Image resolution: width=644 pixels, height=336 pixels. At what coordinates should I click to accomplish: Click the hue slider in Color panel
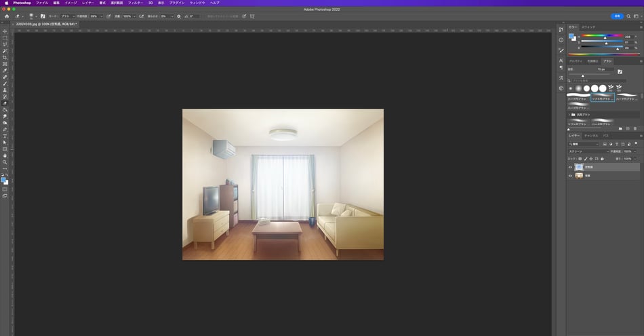tap(603, 37)
